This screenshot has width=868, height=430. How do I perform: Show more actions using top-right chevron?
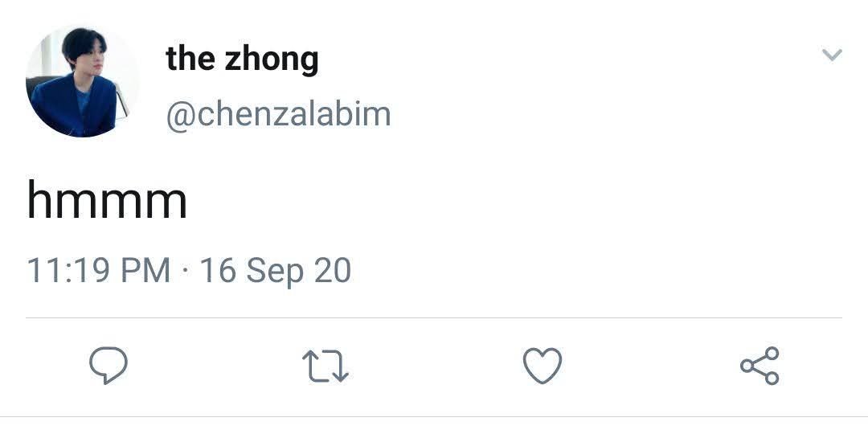[x=832, y=54]
